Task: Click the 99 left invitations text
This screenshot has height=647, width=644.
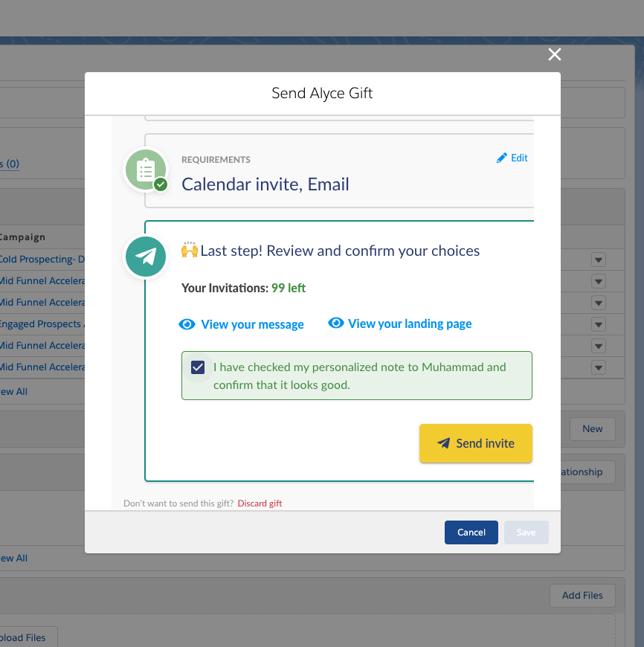Action: (289, 288)
